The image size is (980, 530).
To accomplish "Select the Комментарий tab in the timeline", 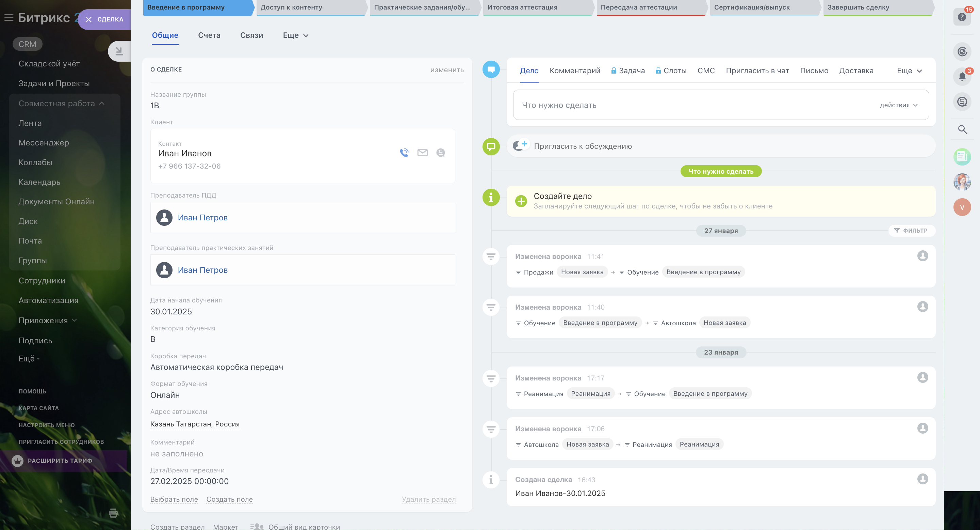I will coord(574,71).
